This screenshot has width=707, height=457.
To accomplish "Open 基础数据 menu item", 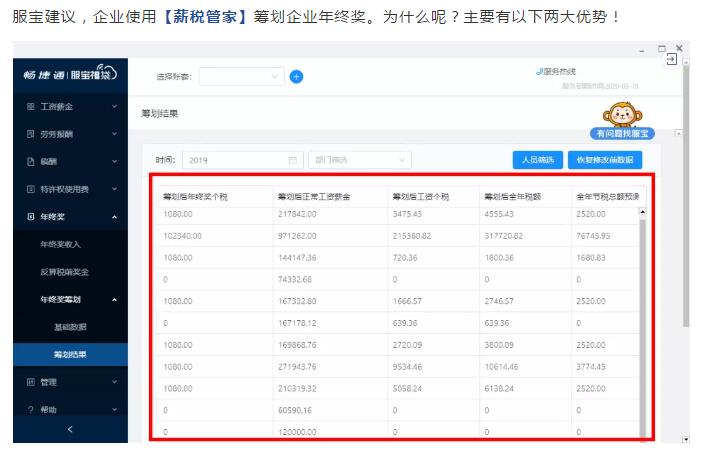I will [x=70, y=327].
